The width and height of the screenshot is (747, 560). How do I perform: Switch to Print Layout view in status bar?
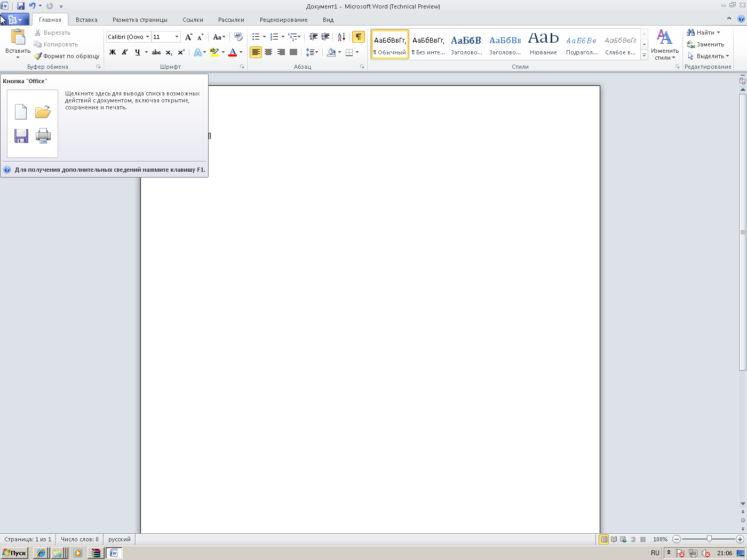604,539
